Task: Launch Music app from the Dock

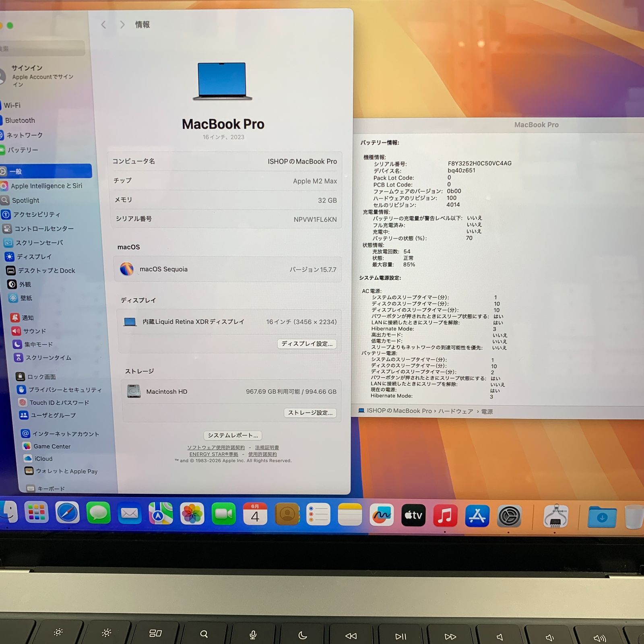Action: pos(445,516)
